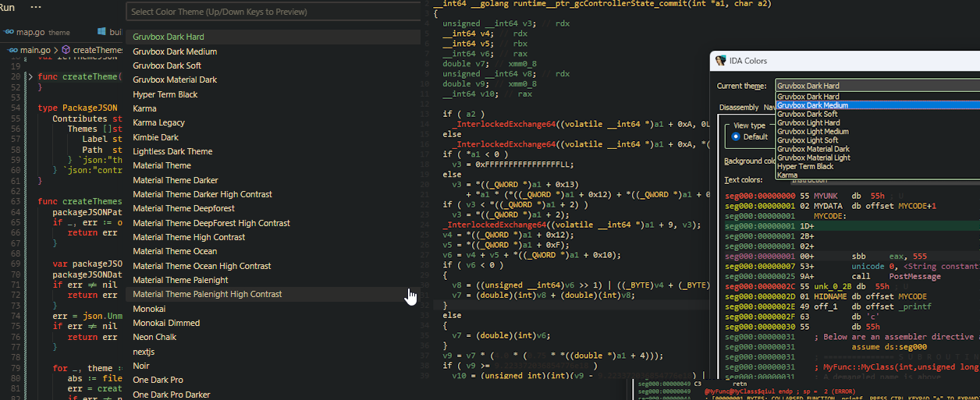Click the Select Color Theme search field

[275, 12]
